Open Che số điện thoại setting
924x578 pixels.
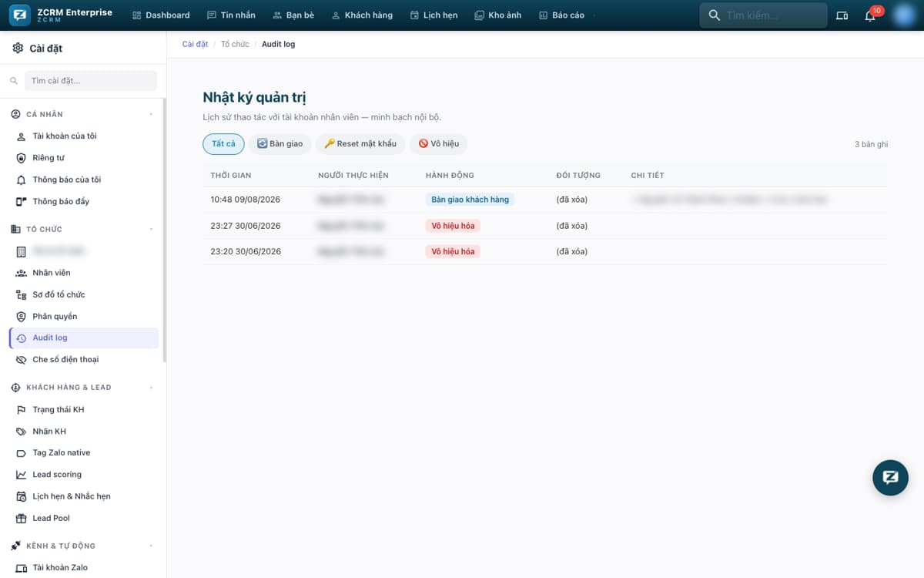pyautogui.click(x=84, y=359)
